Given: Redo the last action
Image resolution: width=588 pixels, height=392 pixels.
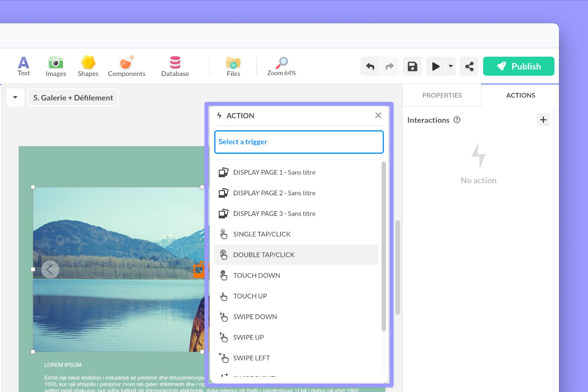Looking at the screenshot, I should [x=389, y=66].
